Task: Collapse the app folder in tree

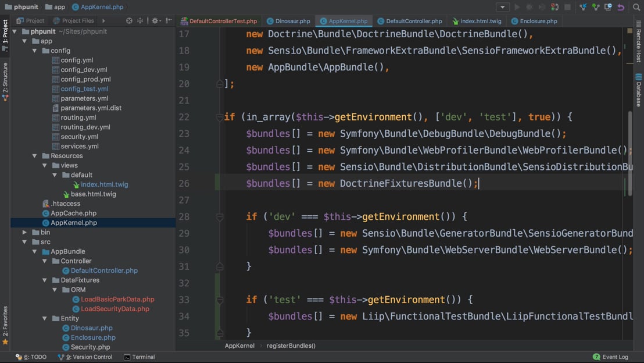Action: (x=24, y=41)
